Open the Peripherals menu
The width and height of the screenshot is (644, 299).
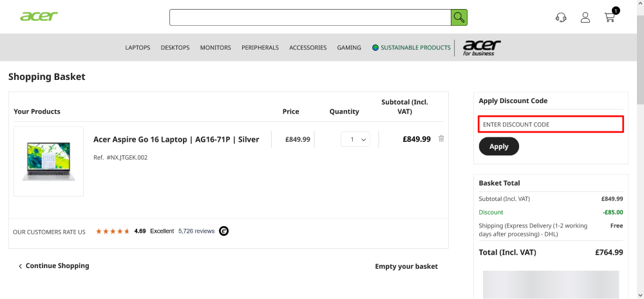click(x=260, y=48)
